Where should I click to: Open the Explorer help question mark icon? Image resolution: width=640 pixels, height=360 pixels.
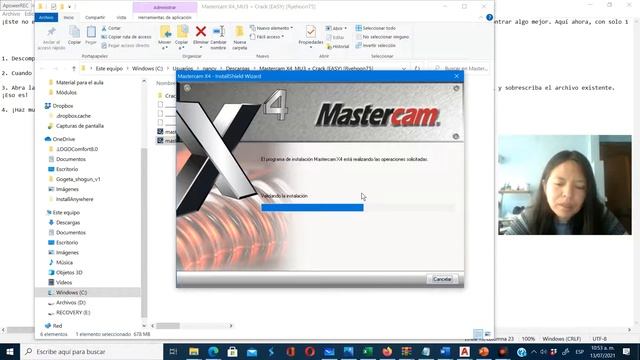click(x=489, y=18)
